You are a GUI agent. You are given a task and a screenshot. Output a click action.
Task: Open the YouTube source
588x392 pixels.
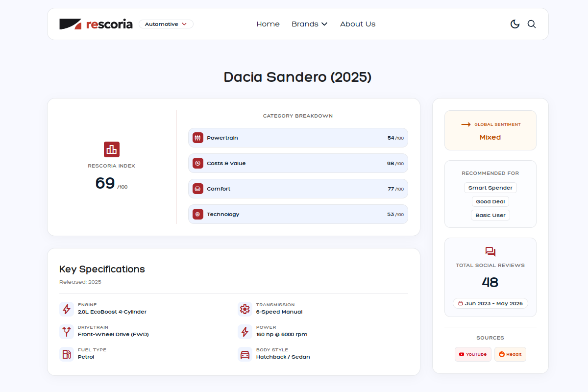coord(473,354)
